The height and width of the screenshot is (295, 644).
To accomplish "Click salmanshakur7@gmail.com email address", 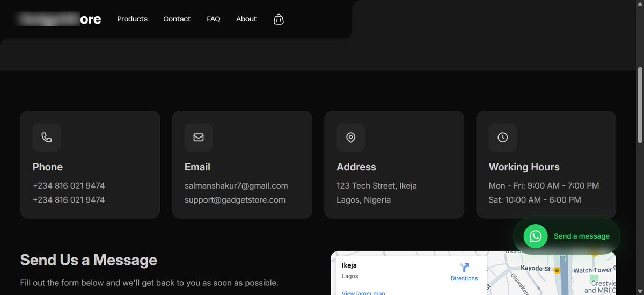I will (x=236, y=186).
